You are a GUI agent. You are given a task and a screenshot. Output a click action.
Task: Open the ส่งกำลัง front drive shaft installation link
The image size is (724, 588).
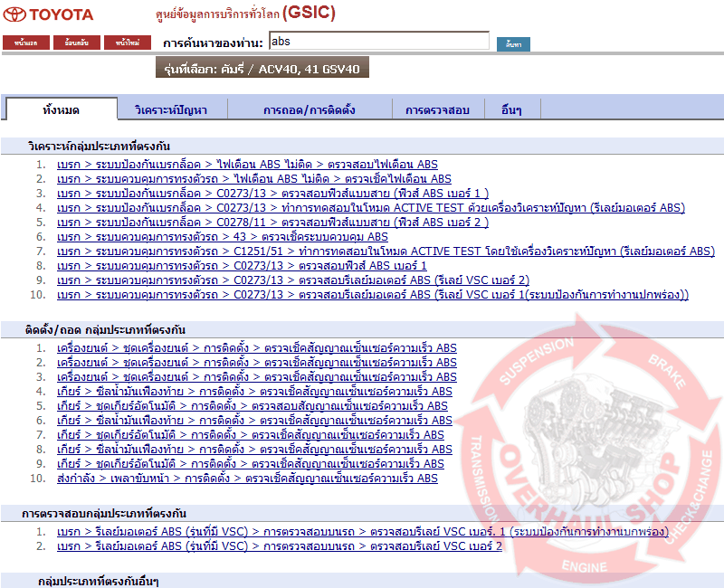(247, 478)
